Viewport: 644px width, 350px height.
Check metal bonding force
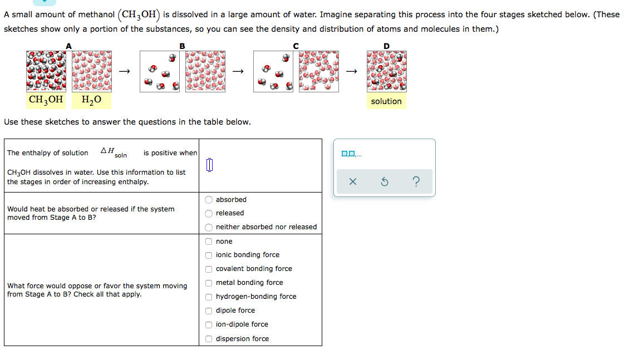point(208,283)
